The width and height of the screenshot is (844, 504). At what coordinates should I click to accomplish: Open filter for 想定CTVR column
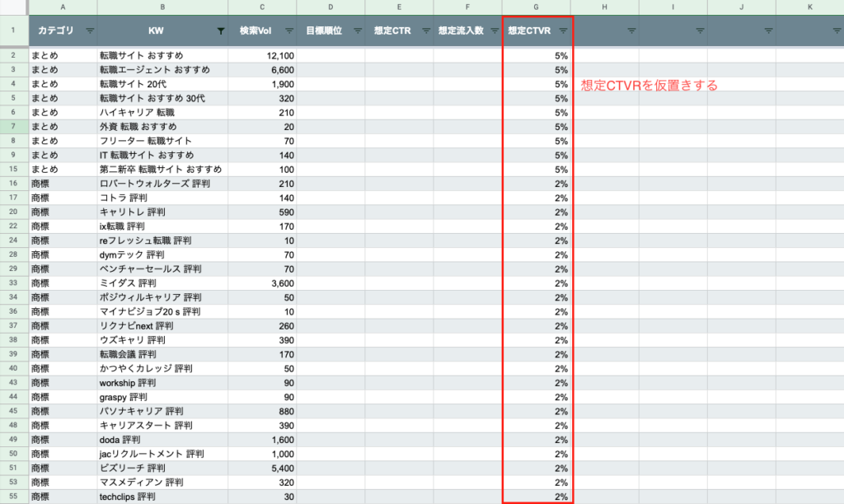[563, 30]
